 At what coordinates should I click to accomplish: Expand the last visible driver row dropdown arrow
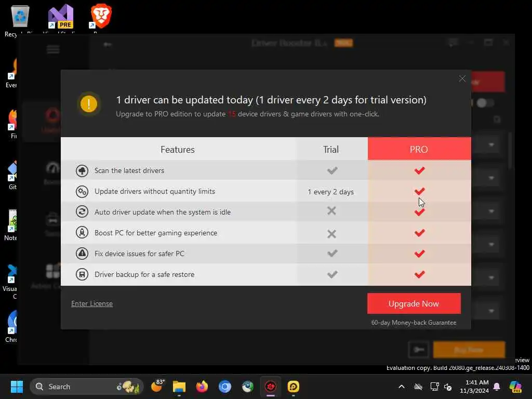[x=491, y=311]
